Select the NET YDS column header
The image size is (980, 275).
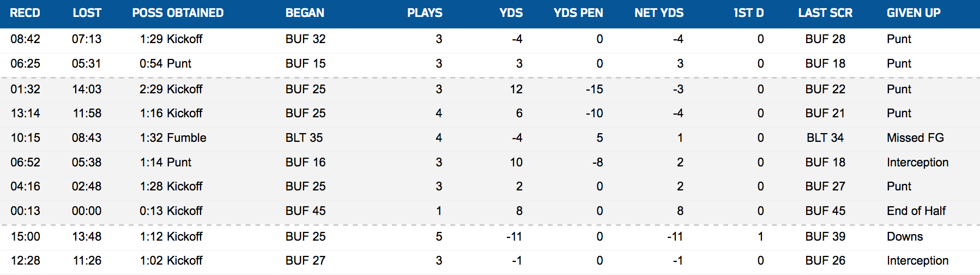click(658, 13)
